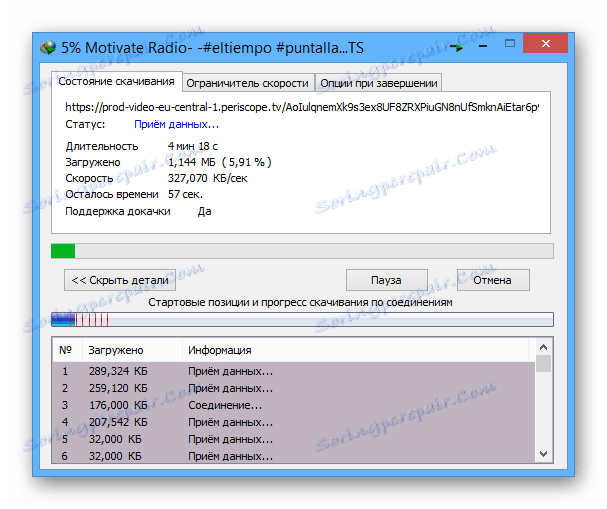Click the periscope.tv download URL text

click(x=302, y=107)
